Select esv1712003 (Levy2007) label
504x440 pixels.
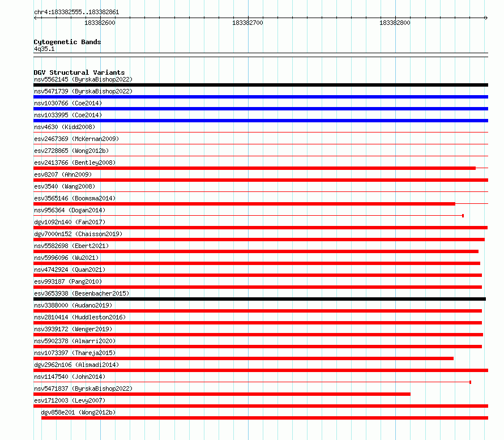click(70, 400)
